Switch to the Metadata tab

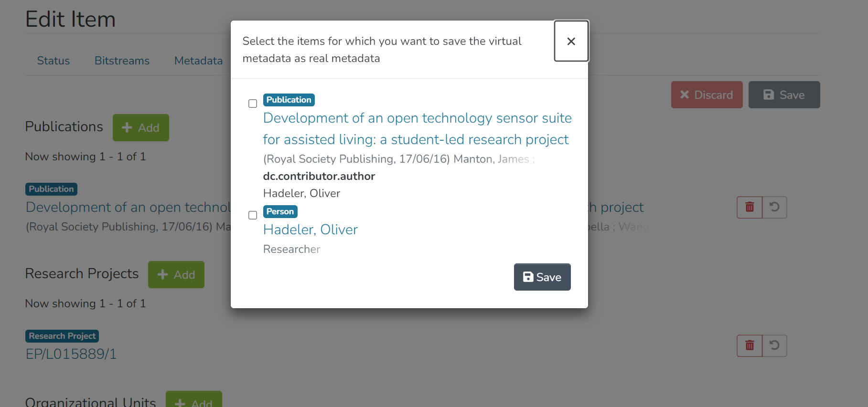(198, 61)
